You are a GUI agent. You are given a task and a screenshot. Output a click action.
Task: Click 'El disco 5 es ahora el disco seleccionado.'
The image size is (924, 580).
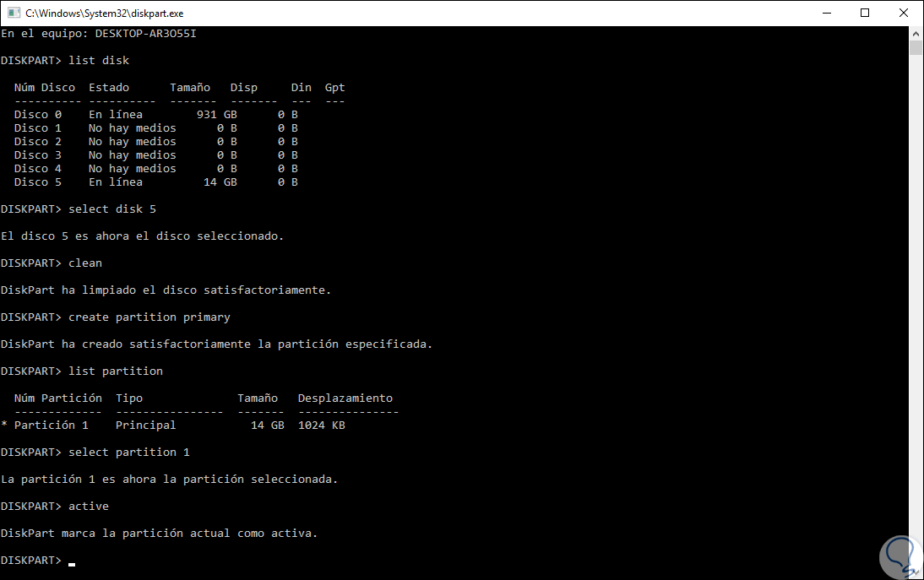pyautogui.click(x=142, y=236)
